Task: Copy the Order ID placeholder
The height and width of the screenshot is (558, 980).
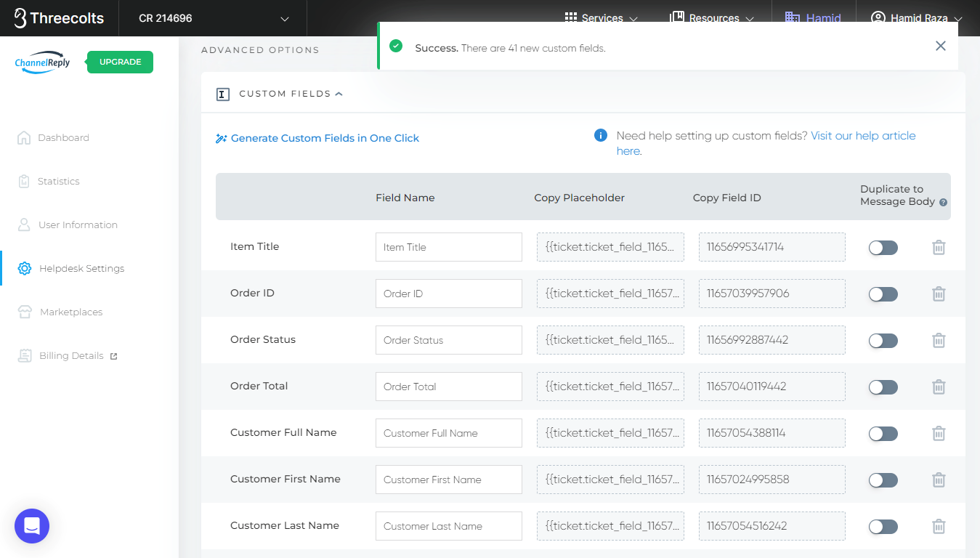Action: click(x=610, y=294)
